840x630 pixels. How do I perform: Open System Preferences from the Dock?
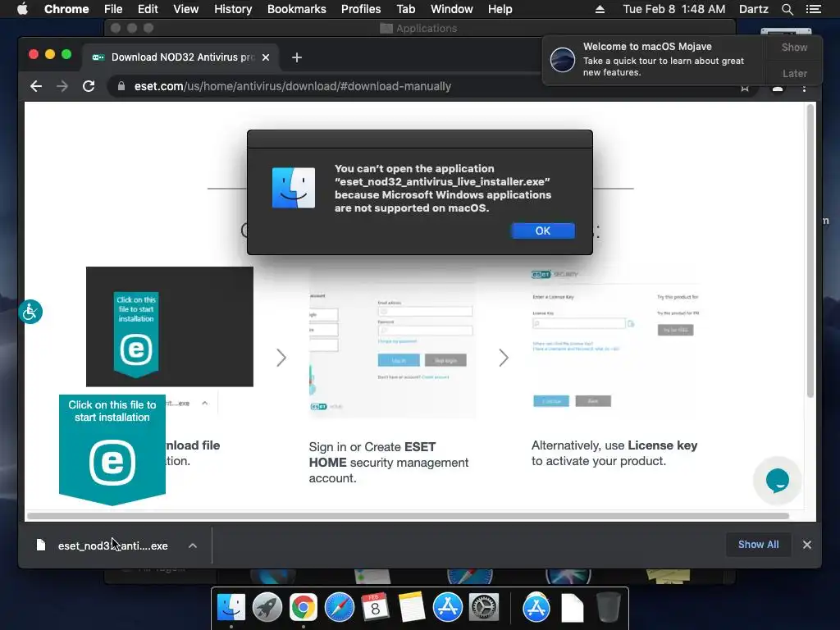(x=484, y=608)
